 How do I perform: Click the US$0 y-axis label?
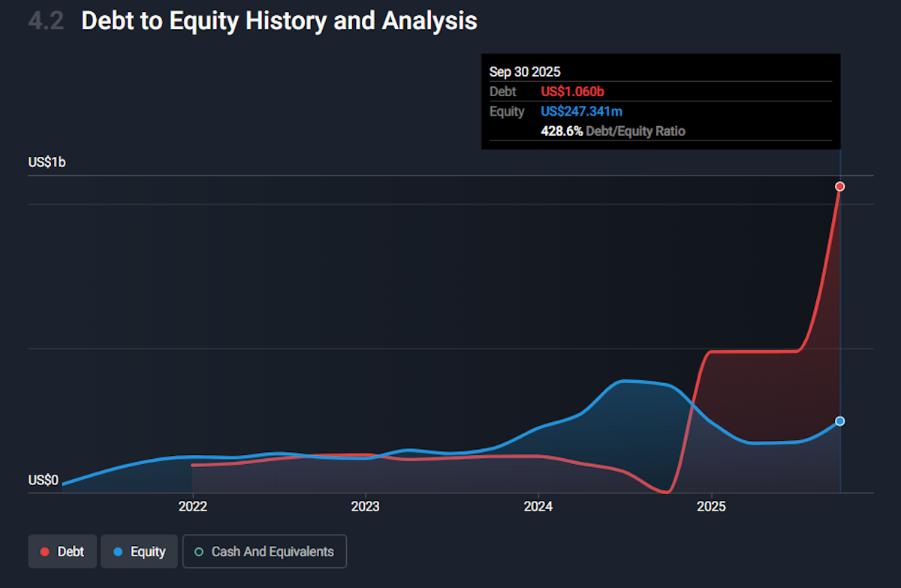point(43,480)
